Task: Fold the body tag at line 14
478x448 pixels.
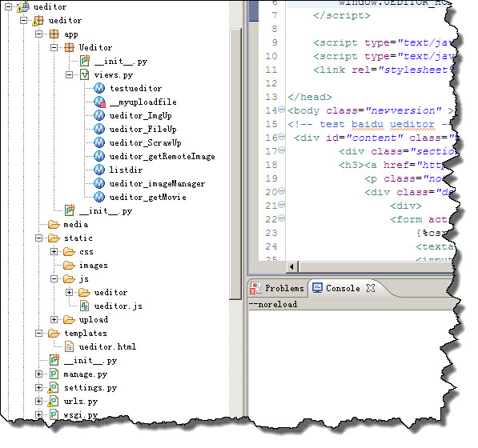Action: pos(281,109)
